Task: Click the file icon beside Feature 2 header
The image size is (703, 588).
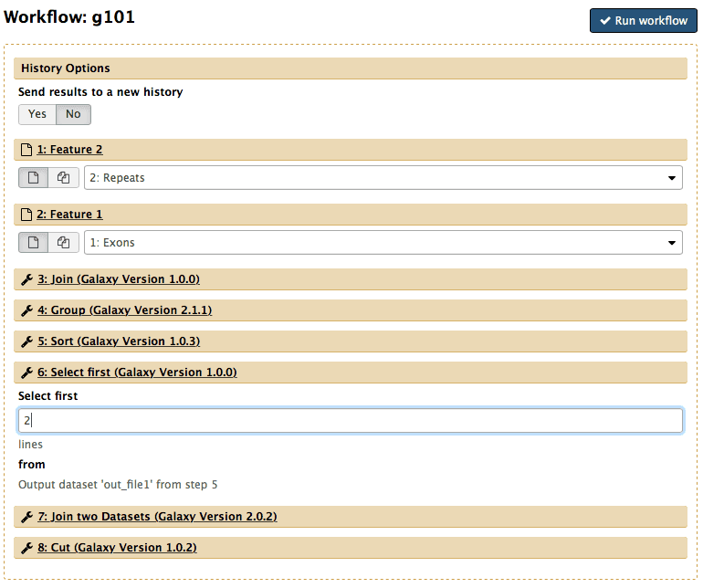Action: tap(26, 150)
